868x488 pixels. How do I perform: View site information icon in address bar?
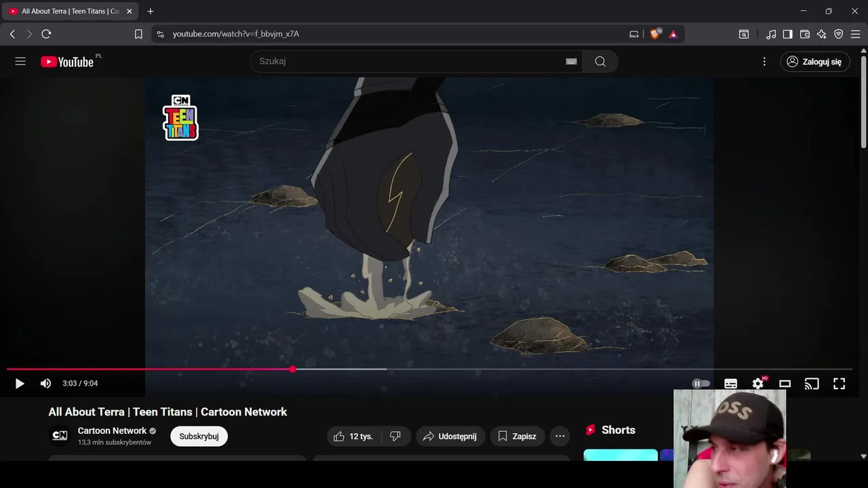160,34
